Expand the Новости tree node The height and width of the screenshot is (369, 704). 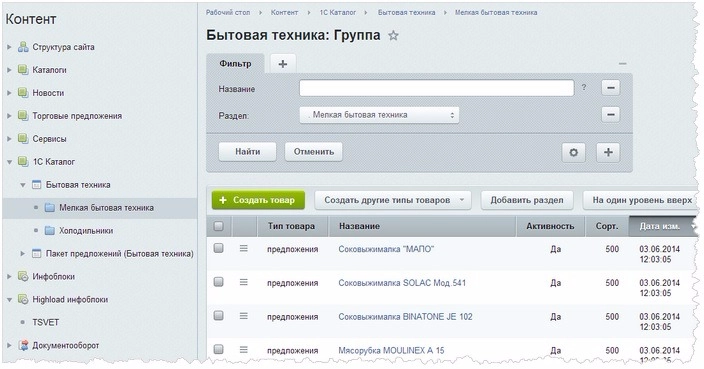tap(9, 92)
